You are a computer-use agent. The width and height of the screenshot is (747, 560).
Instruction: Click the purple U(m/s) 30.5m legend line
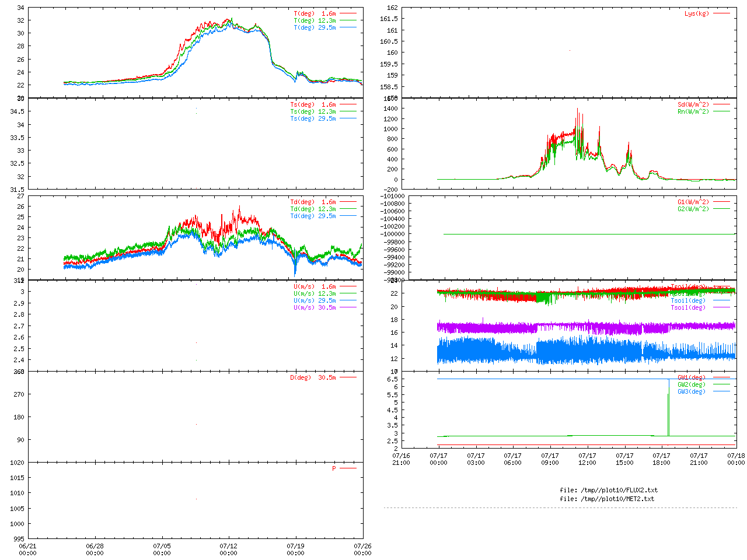pyautogui.click(x=348, y=307)
